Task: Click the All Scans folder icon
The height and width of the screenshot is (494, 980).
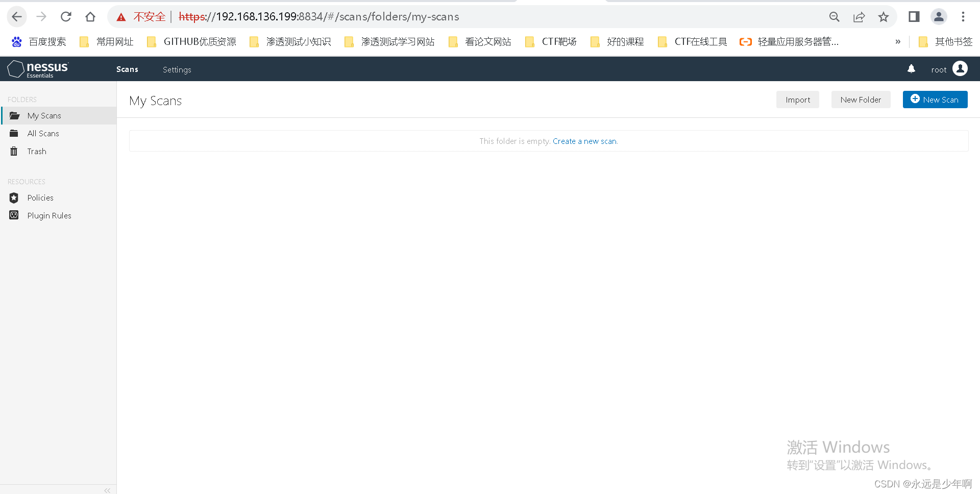Action: [x=14, y=134]
